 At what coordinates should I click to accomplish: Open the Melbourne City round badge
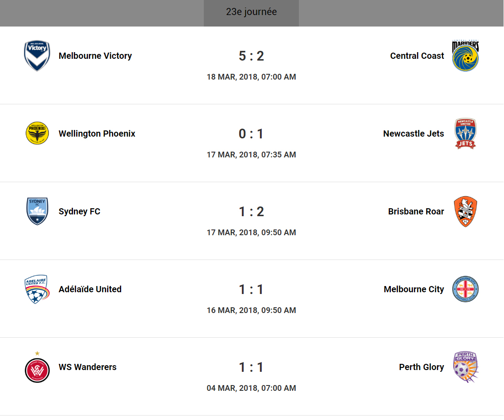coord(466,289)
